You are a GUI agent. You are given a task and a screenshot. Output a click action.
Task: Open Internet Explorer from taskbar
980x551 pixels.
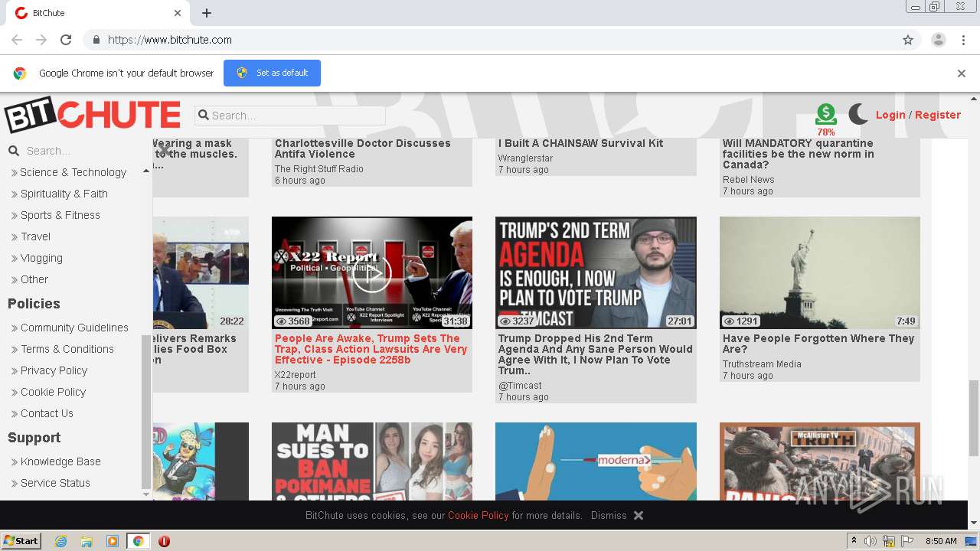[x=60, y=541]
